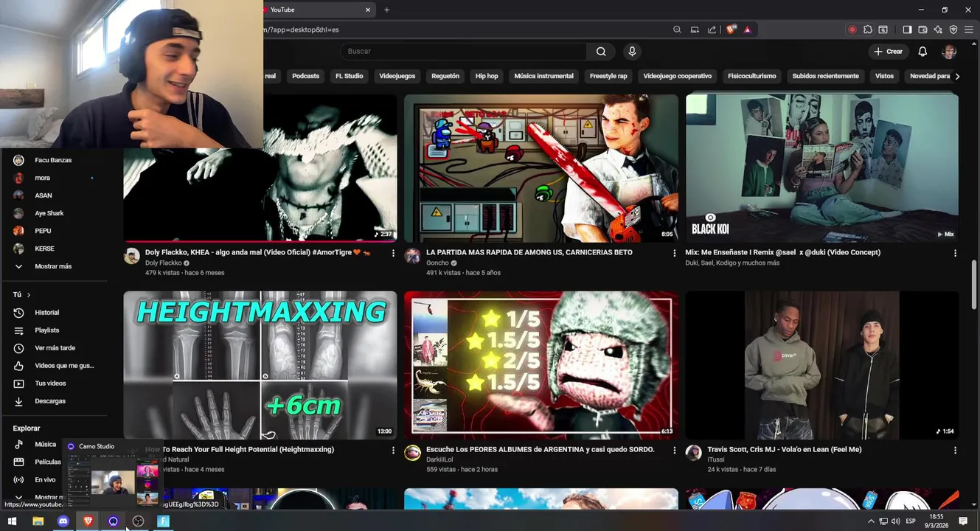
Task: Open Playlists in the sidebar
Action: (55, 330)
